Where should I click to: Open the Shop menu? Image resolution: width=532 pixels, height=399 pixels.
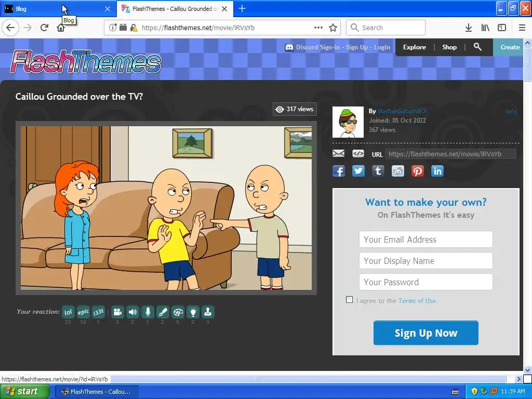(449, 47)
